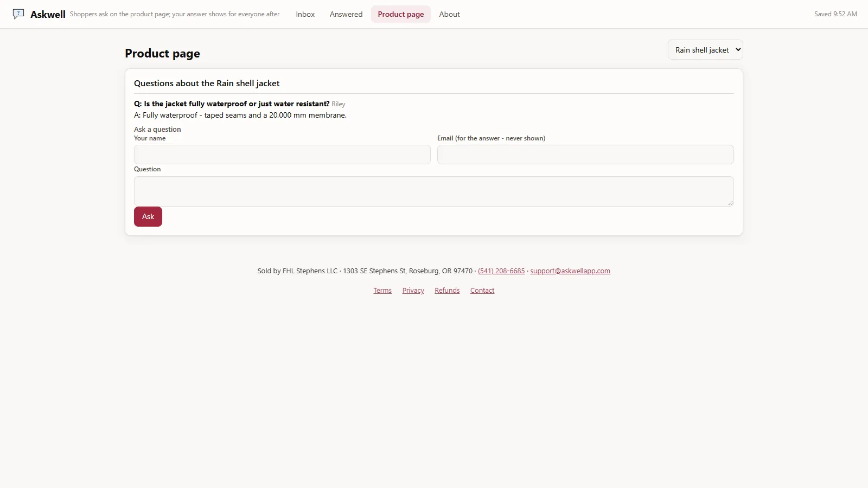This screenshot has width=868, height=488.
Task: Open the Privacy link
Action: click(x=413, y=291)
